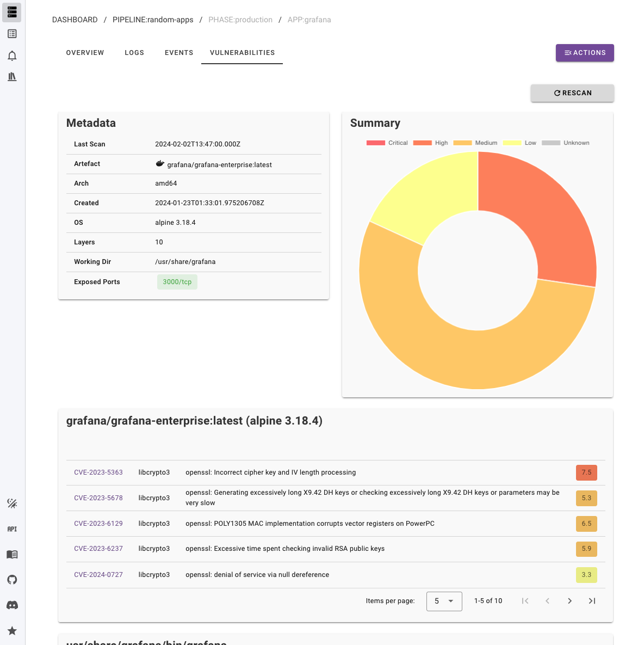Open the documentation open-book icon

12,555
